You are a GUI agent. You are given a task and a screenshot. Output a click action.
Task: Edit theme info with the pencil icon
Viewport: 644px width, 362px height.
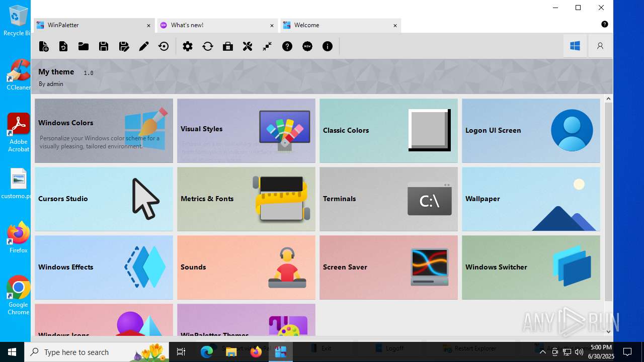[x=144, y=46]
